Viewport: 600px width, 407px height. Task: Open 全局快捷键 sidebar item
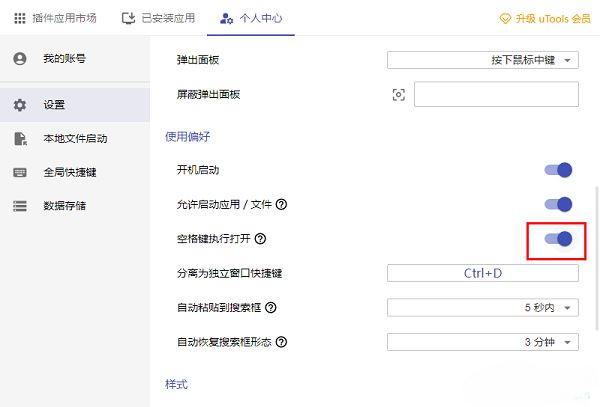click(x=75, y=172)
